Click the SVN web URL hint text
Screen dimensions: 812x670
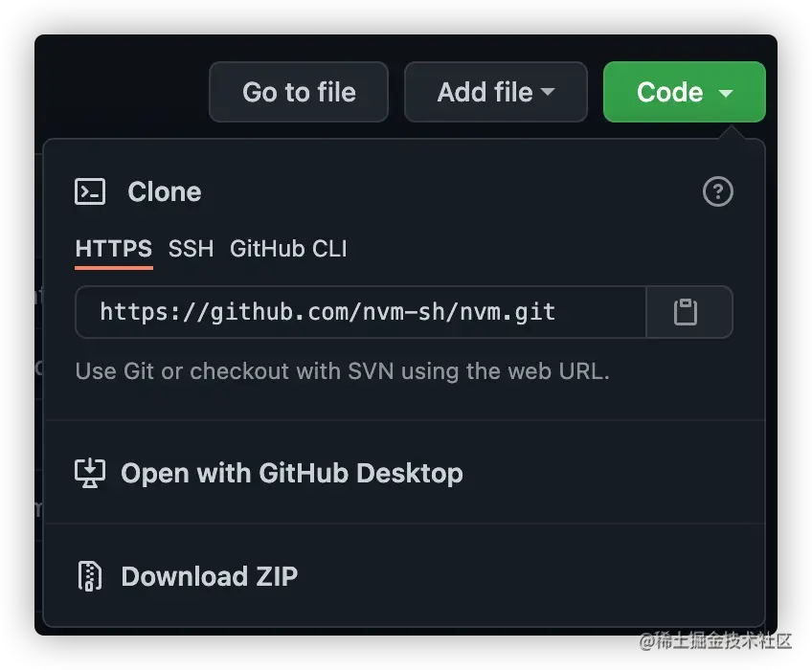tap(342, 371)
